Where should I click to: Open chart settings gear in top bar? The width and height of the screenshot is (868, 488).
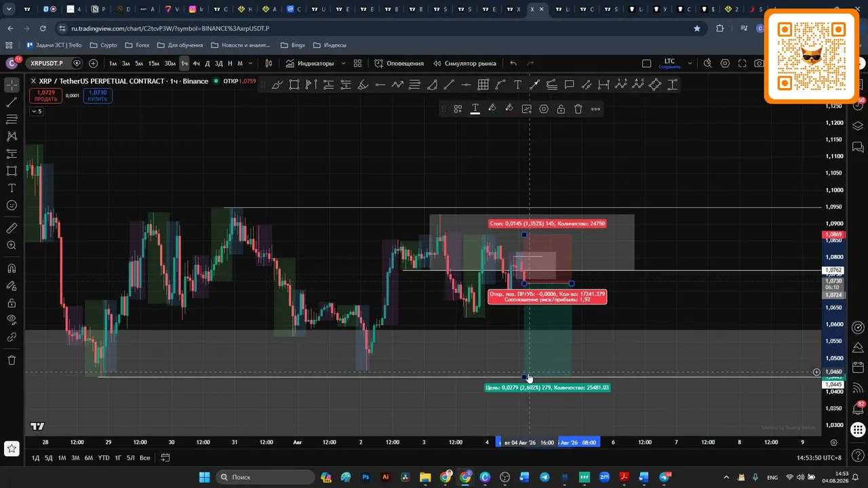[x=725, y=63]
